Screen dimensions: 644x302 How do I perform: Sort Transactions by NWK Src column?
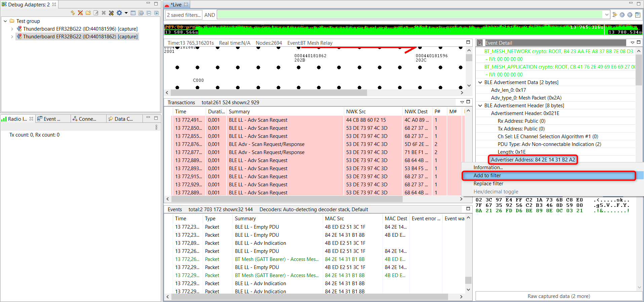[x=373, y=112]
